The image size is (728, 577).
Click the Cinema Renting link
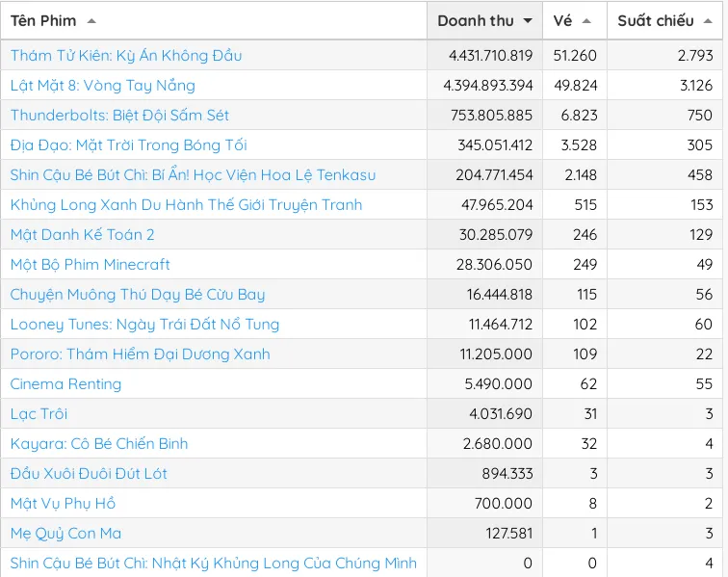(65, 384)
